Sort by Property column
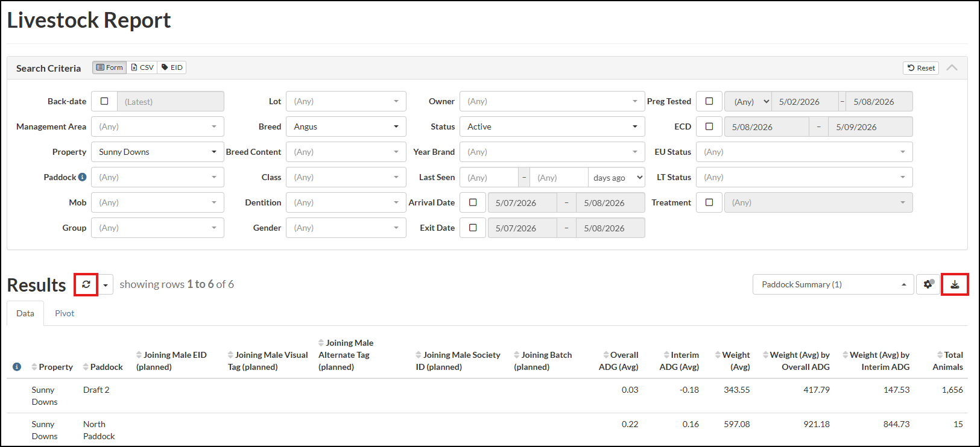Screen dimensions: 980x447 (x=52, y=367)
